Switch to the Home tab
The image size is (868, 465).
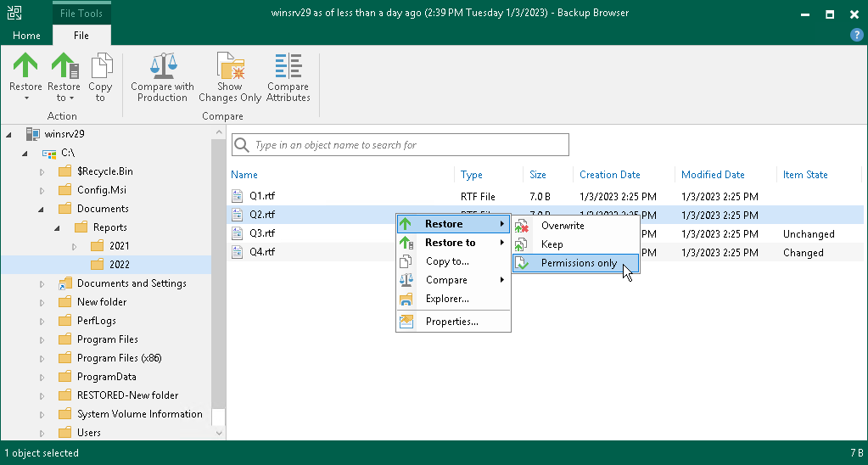(26, 36)
